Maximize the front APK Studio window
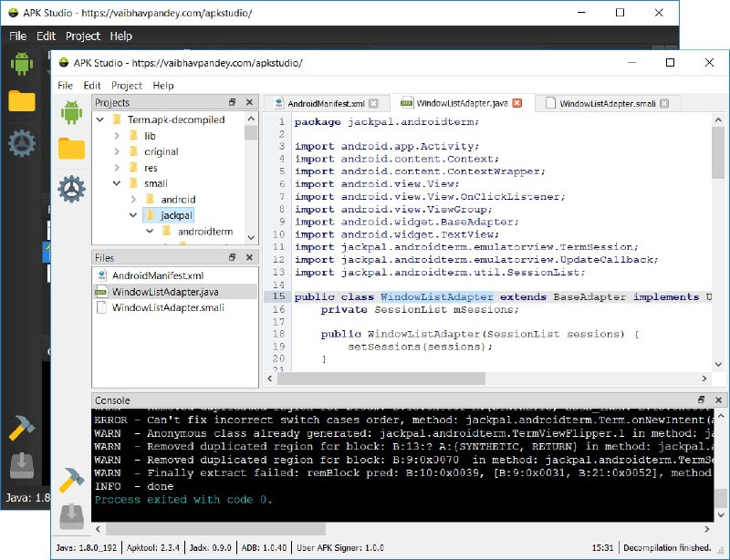The height and width of the screenshot is (560, 730). tap(670, 62)
